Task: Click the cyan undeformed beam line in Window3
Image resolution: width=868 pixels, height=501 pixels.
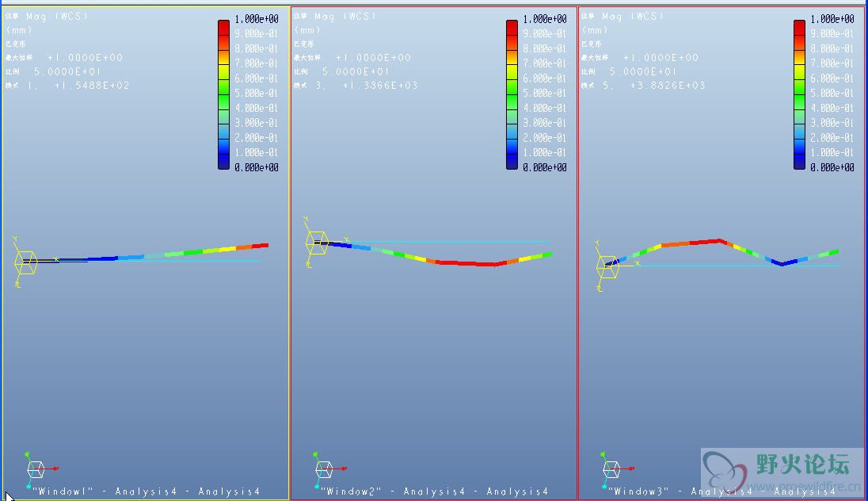Action: (x=739, y=266)
